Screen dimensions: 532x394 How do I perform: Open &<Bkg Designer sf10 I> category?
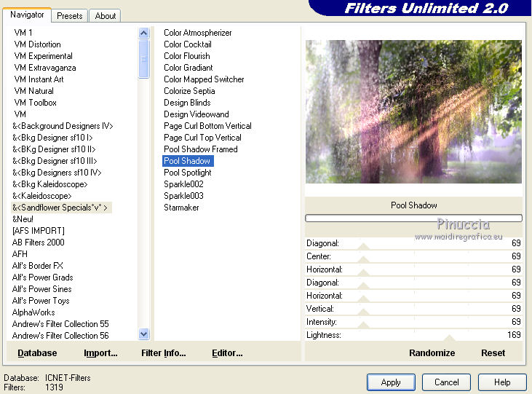click(x=52, y=138)
